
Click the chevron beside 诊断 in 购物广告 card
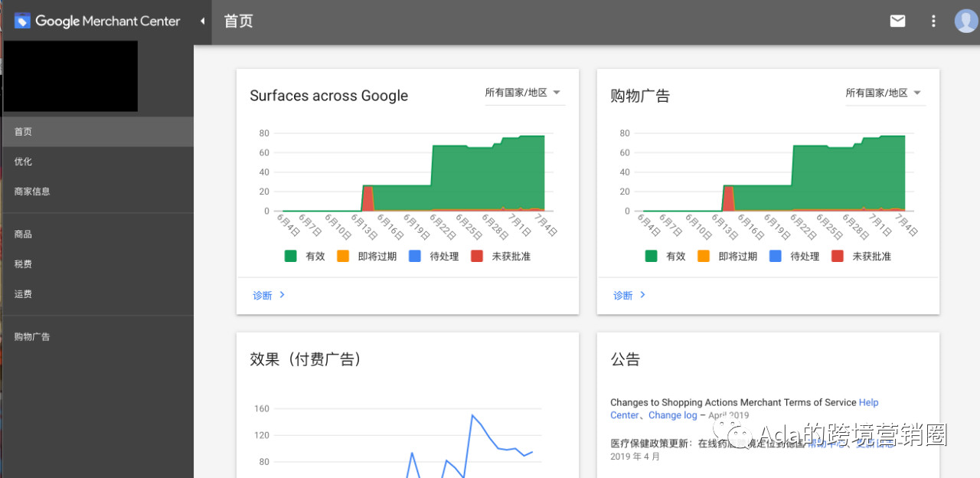tap(642, 295)
